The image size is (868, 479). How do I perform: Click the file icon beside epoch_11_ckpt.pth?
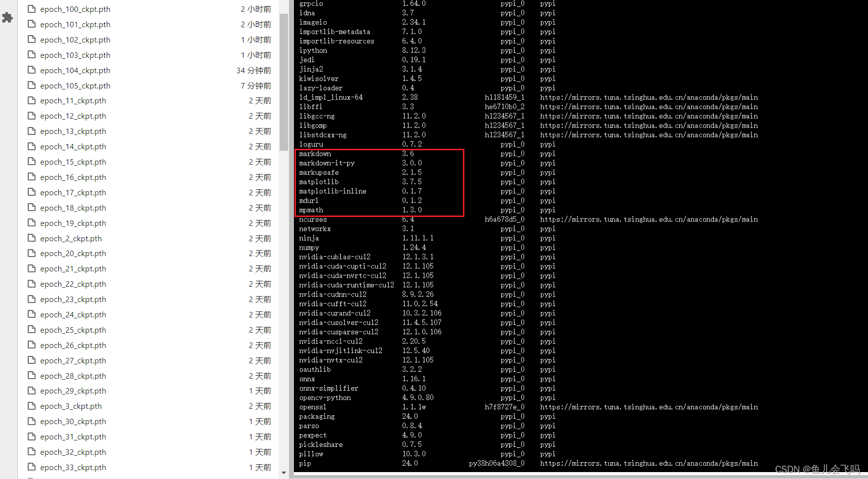[31, 100]
